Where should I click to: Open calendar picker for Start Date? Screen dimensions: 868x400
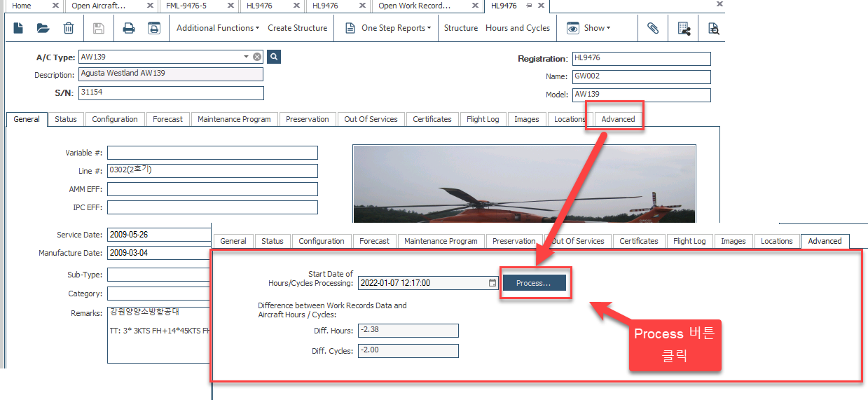tap(492, 283)
